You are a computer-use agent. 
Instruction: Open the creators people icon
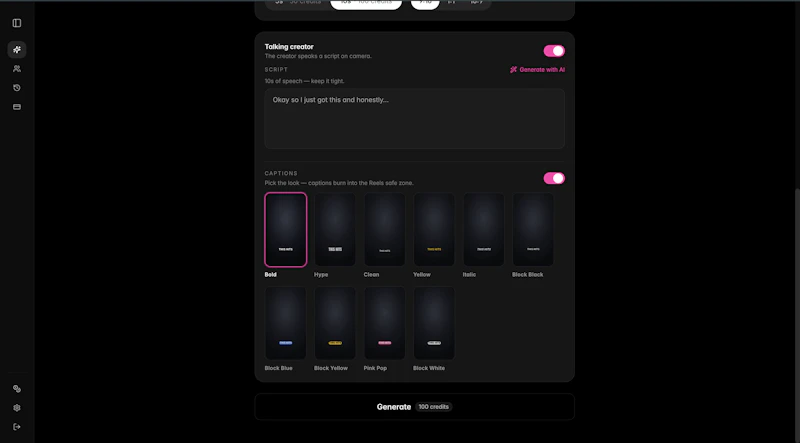click(x=17, y=68)
